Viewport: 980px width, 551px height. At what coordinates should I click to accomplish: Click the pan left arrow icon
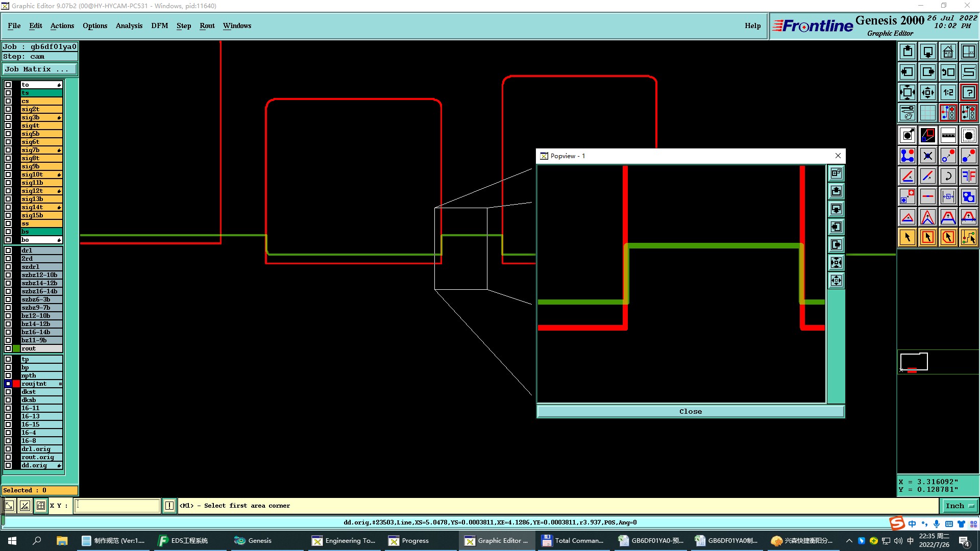907,72
